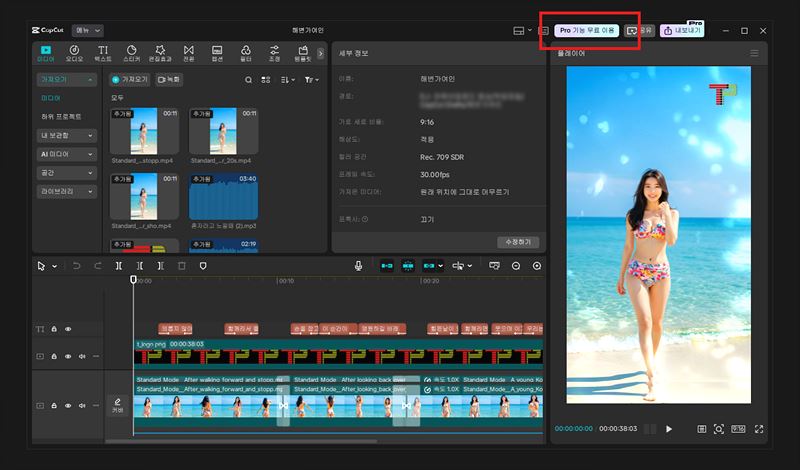The height and width of the screenshot is (470, 800).
Task: Click the 필터 (Filter) icon
Action: [246, 52]
